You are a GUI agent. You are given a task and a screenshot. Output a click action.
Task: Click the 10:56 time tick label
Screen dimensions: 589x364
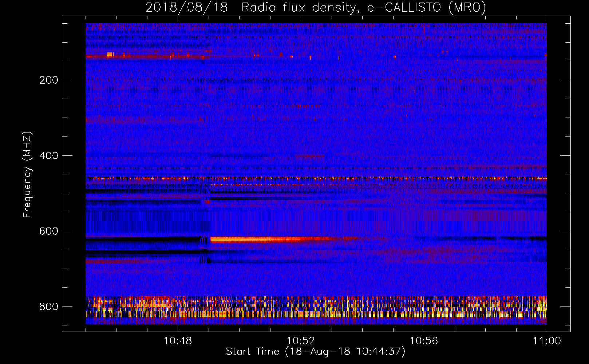(424, 341)
